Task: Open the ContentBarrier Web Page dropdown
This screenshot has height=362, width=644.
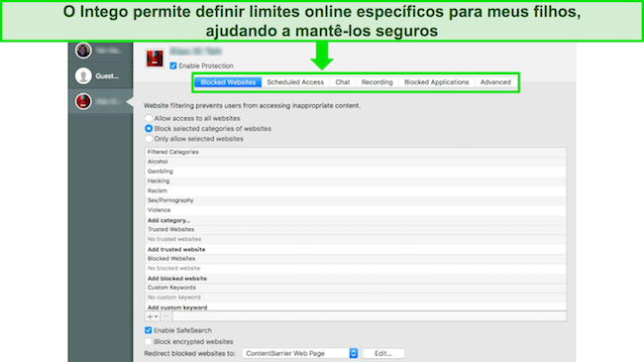Action: [x=300, y=353]
